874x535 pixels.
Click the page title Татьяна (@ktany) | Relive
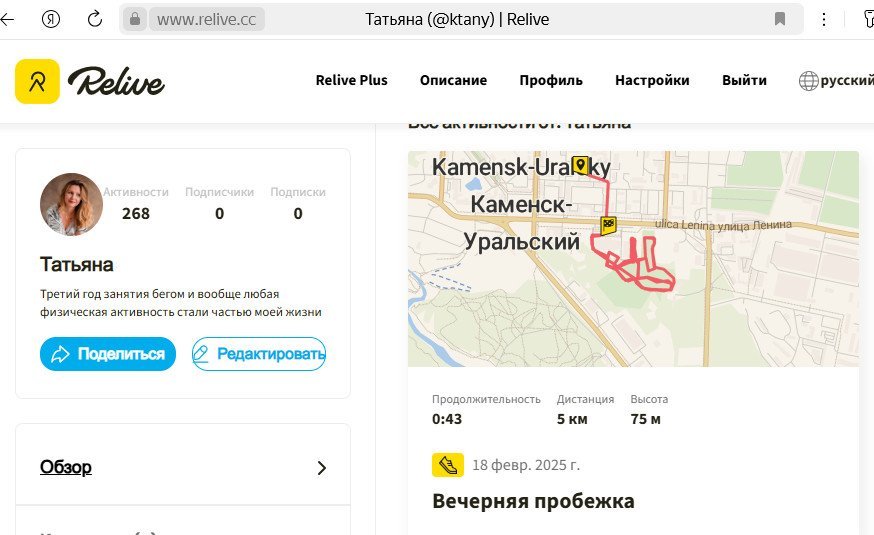[457, 20]
